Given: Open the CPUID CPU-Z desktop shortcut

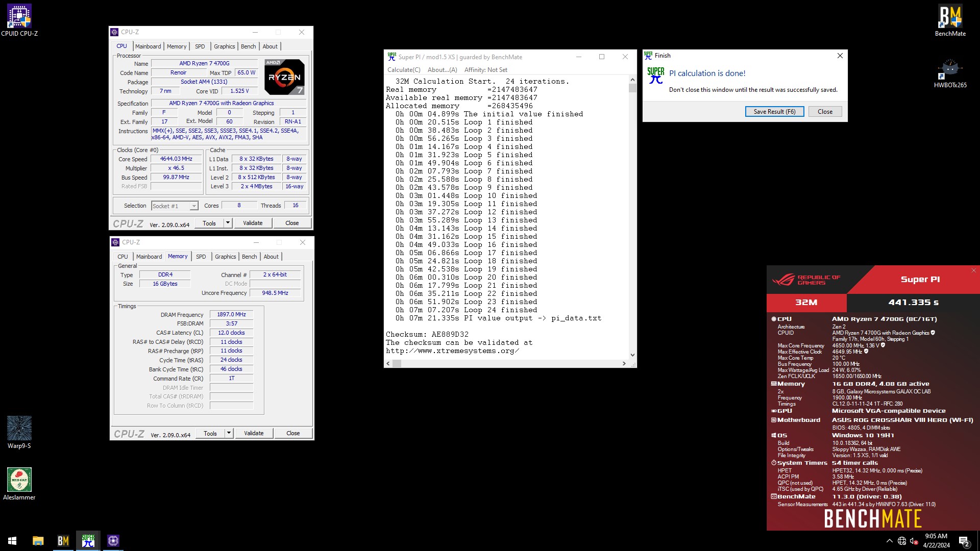Looking at the screenshot, I should [19, 20].
